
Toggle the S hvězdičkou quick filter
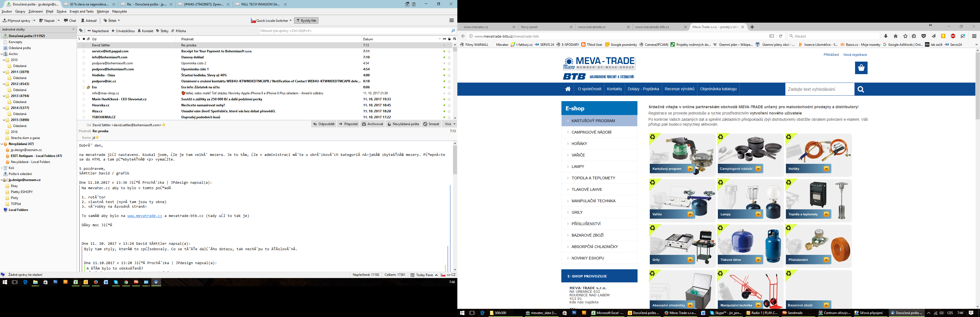pos(123,31)
